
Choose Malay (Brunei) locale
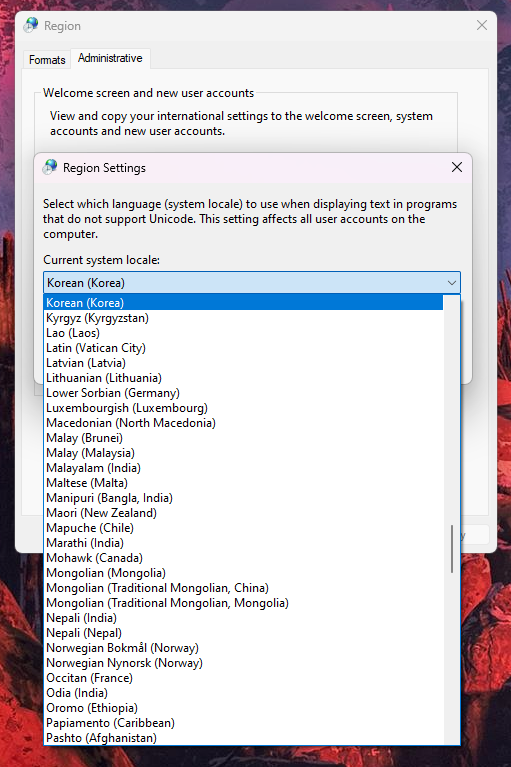click(244, 438)
